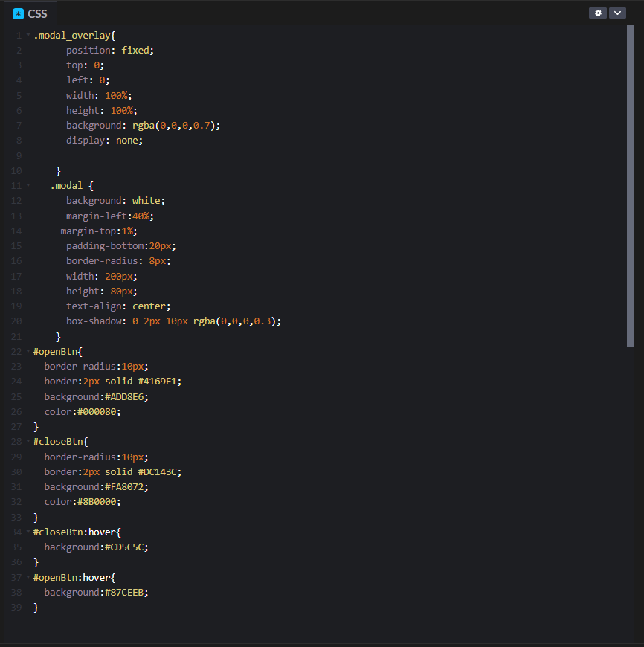Click the editor vertical scrollbar thumb

coord(630,186)
